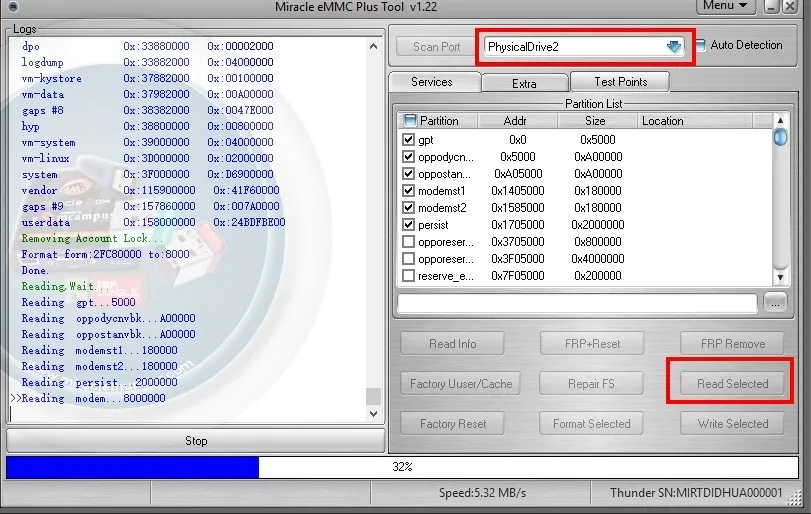Image resolution: width=811 pixels, height=514 pixels.
Task: Click the 'Speed:5.32 MB/s' status text
Action: (x=482, y=493)
